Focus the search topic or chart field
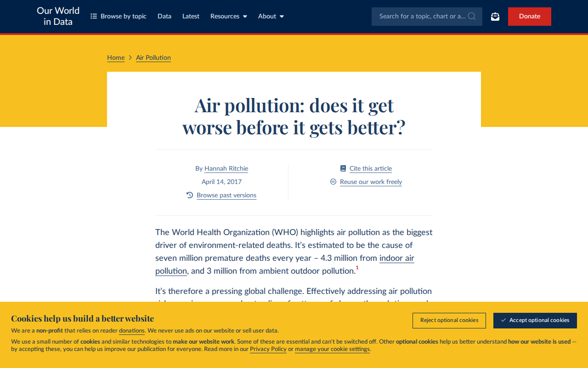 (x=427, y=17)
